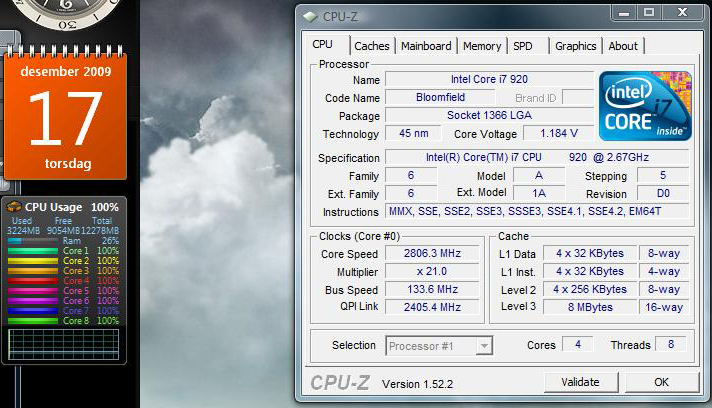Click the Core 4 red usage bar
712x408 pixels.
tap(33, 280)
